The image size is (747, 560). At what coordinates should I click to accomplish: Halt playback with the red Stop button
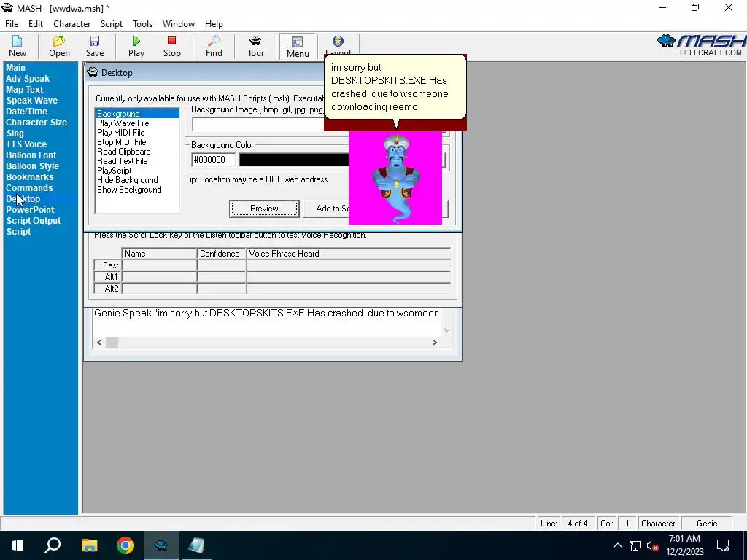(x=172, y=47)
